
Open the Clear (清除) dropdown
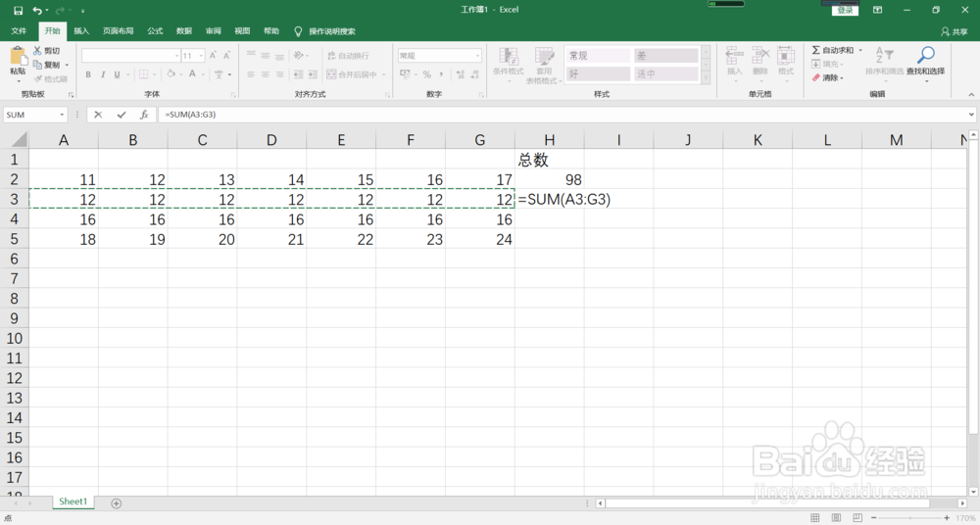[x=827, y=78]
